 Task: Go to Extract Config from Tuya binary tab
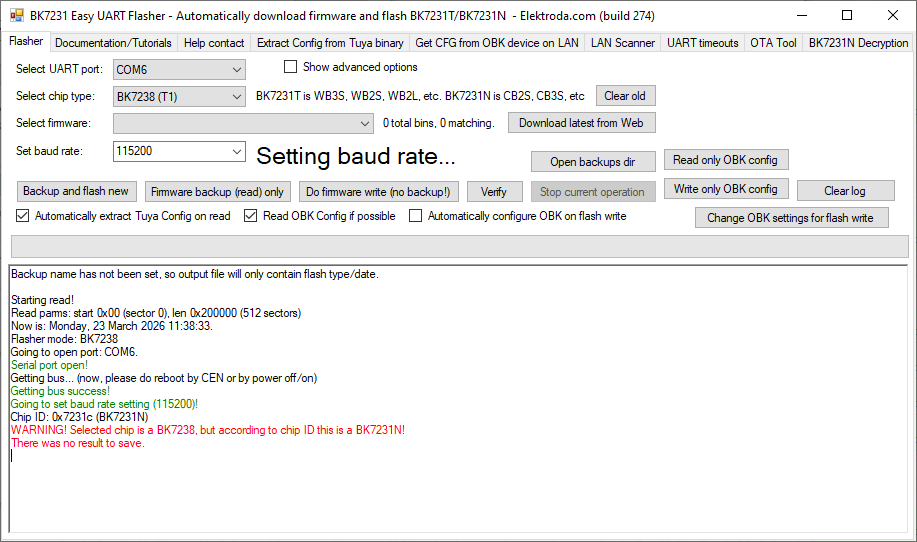(330, 43)
